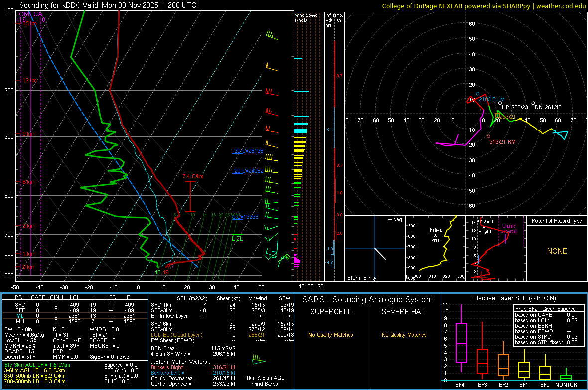Image resolution: width=588 pixels, height=390 pixels.
Task: Click the -30 C=28198' level label
Action: pos(248,151)
